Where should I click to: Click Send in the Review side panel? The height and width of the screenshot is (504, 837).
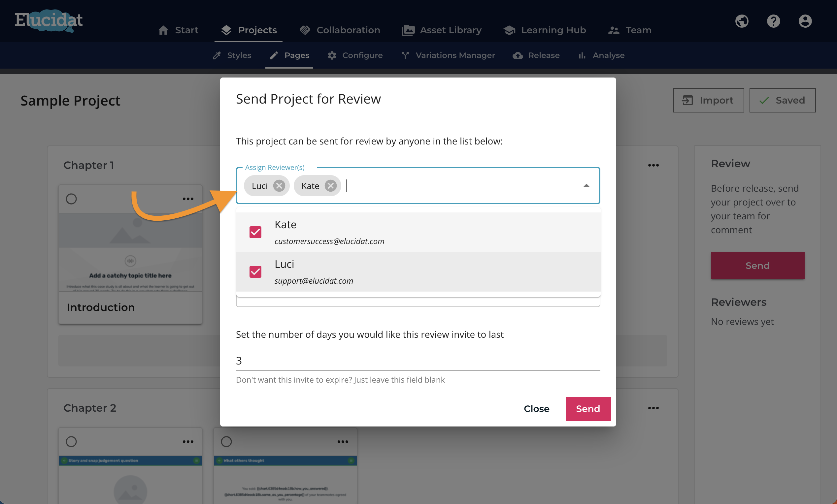pyautogui.click(x=757, y=266)
